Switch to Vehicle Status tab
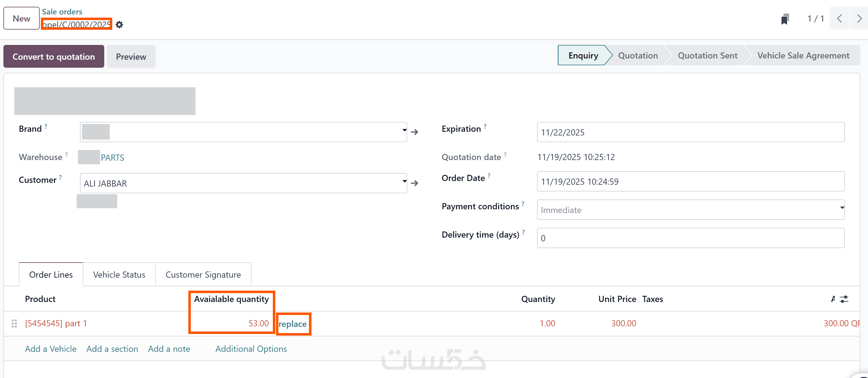Image resolution: width=868 pixels, height=378 pixels. coord(119,275)
